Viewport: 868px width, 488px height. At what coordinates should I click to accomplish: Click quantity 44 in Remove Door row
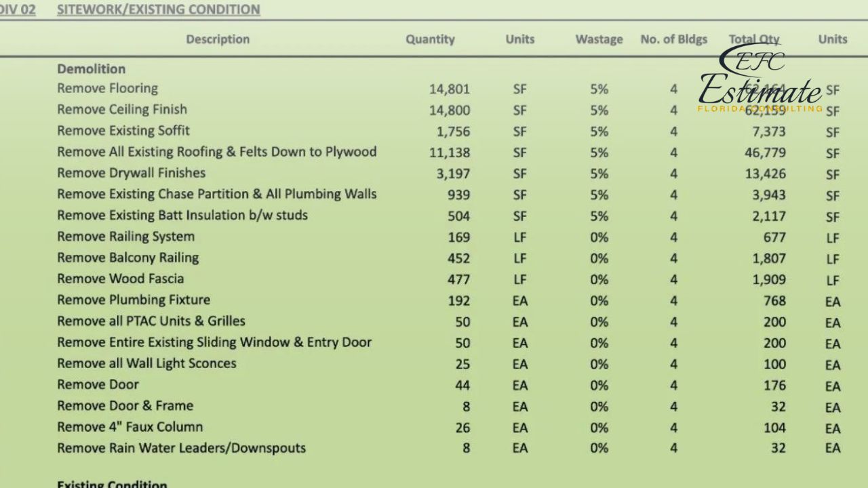tap(462, 385)
